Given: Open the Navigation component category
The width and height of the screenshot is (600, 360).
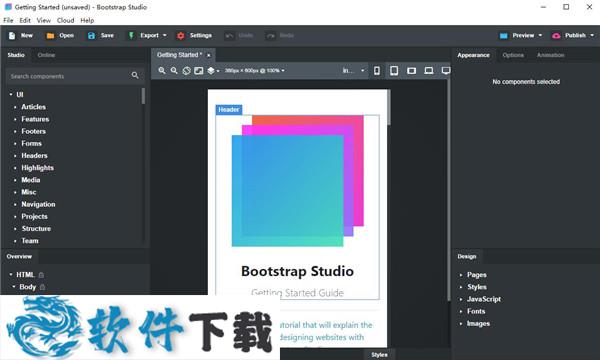Looking at the screenshot, I should 38,204.
